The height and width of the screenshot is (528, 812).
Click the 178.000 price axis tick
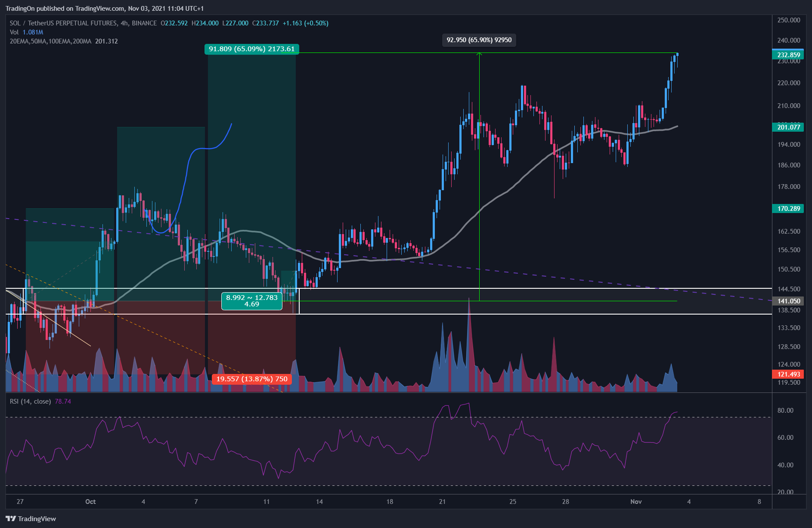[x=789, y=187]
